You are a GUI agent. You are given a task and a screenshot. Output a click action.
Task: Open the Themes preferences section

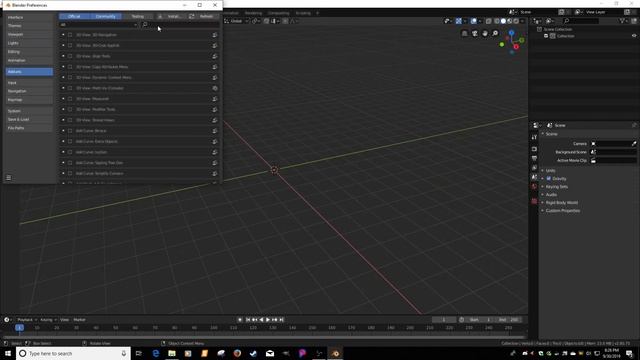point(29,26)
